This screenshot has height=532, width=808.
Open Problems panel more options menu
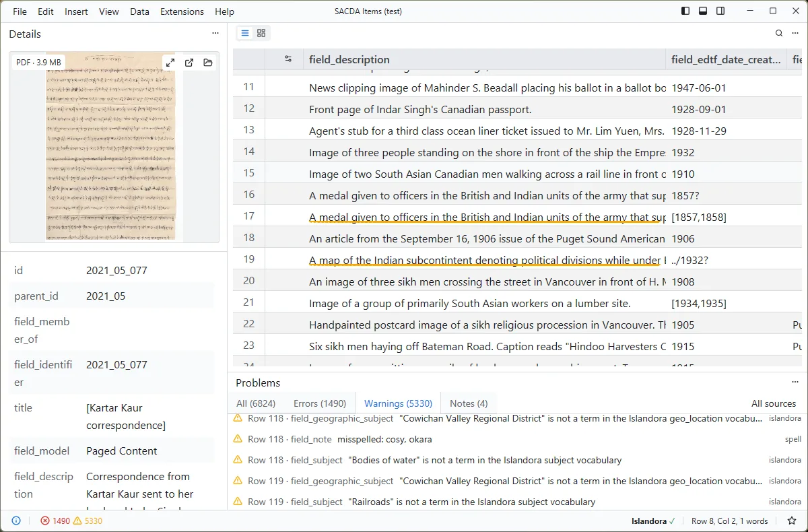coord(795,382)
